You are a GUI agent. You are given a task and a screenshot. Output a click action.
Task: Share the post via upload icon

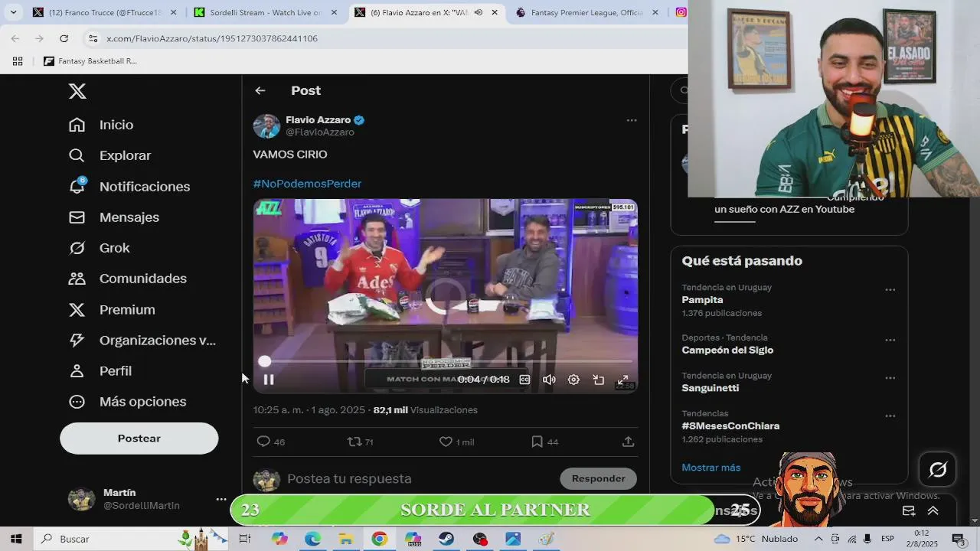628,442
